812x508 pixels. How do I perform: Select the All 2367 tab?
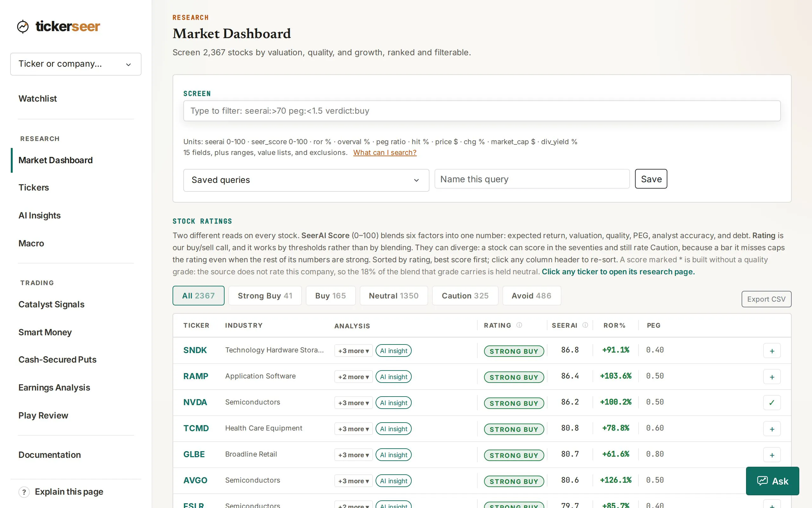198,296
